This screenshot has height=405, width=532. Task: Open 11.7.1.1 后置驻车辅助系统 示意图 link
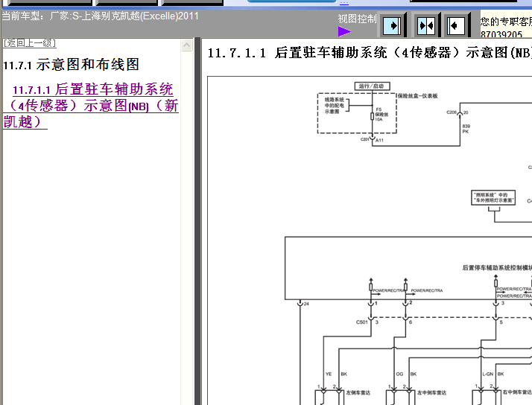point(91,106)
